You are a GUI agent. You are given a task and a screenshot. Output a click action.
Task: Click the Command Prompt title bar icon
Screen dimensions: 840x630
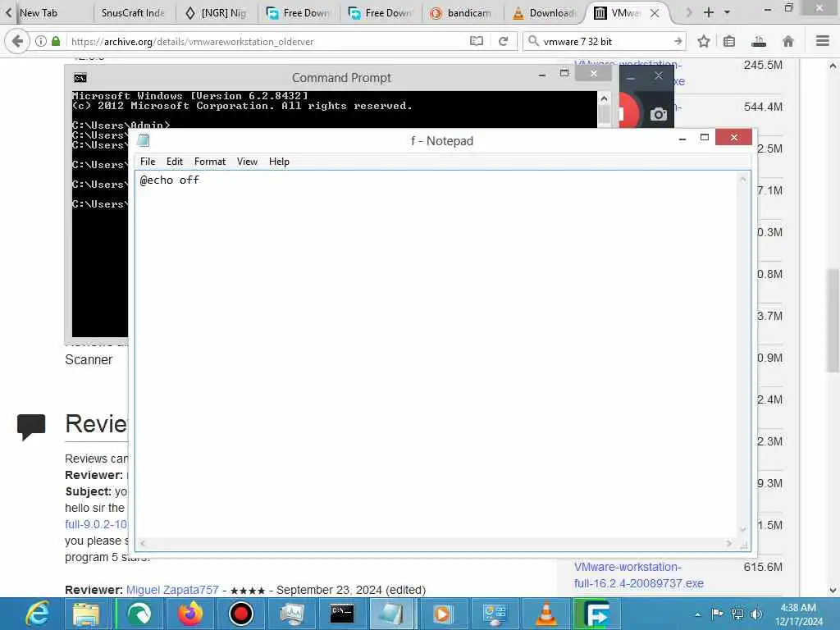point(80,78)
